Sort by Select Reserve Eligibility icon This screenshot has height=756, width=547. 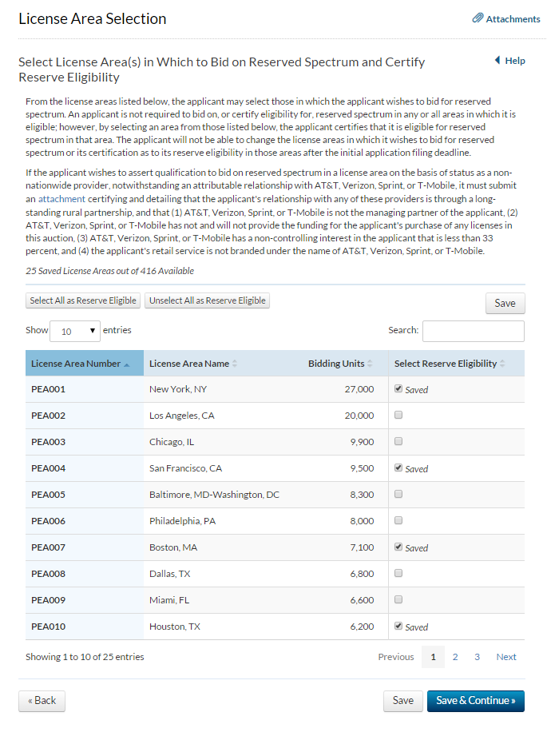(x=503, y=364)
